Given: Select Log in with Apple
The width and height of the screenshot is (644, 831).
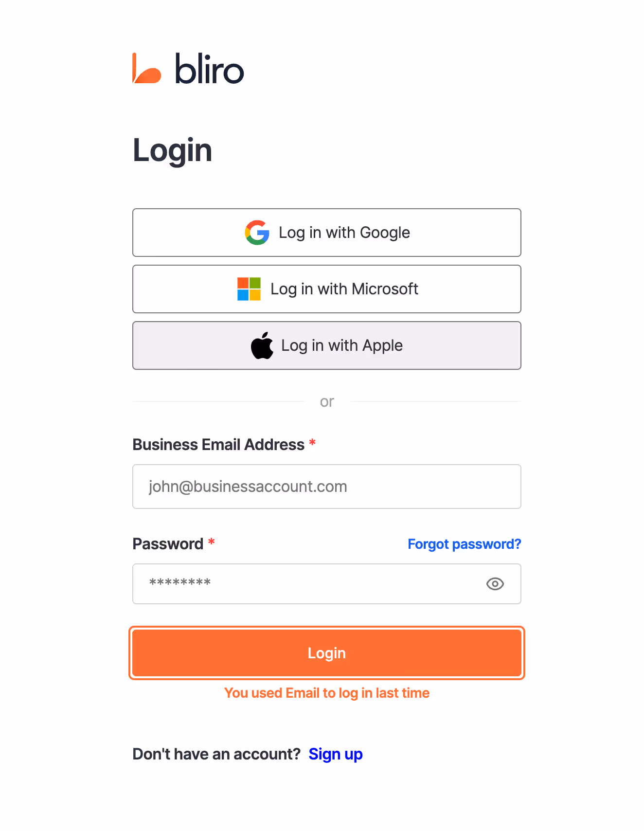Looking at the screenshot, I should (x=327, y=345).
